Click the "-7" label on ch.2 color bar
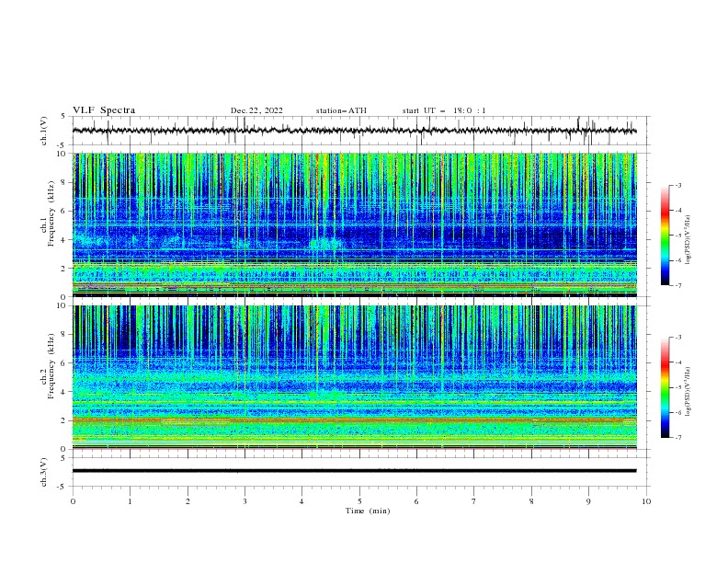 (x=677, y=438)
